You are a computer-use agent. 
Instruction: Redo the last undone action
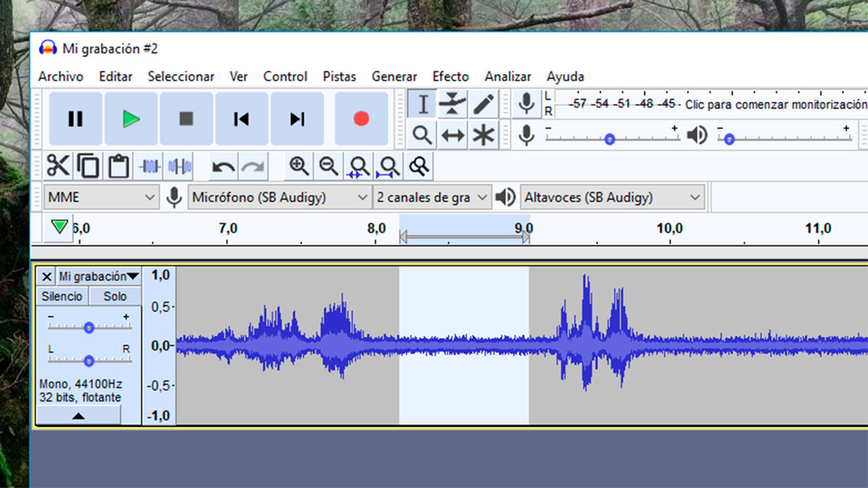point(253,166)
